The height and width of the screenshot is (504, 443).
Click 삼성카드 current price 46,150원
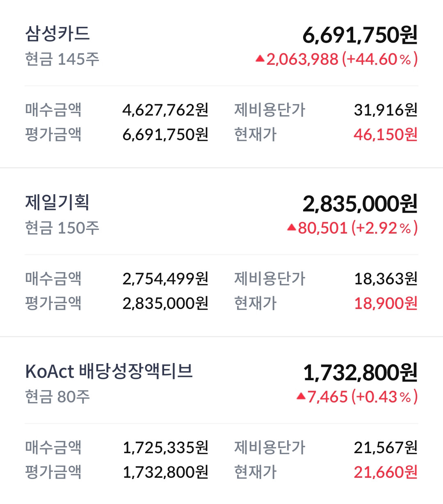386,134
